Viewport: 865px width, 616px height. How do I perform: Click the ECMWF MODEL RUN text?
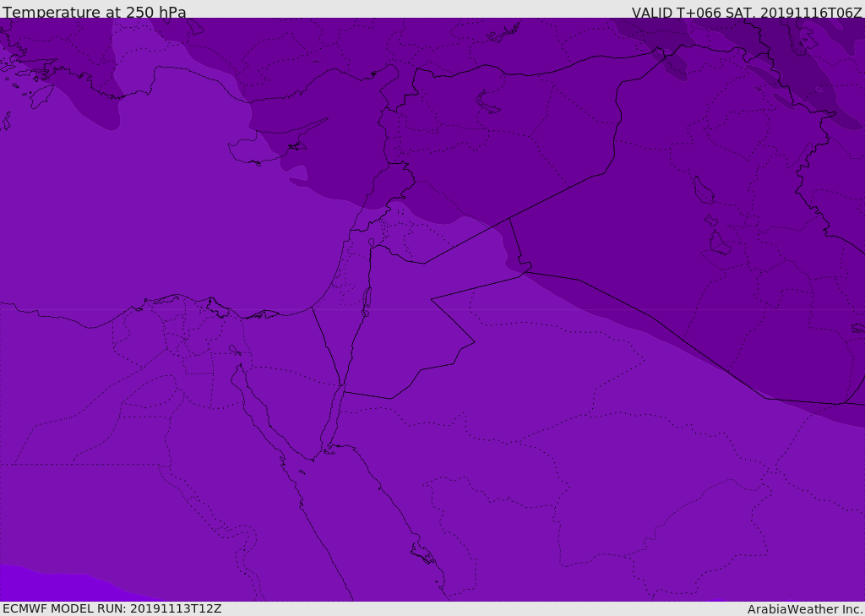[x=112, y=609]
